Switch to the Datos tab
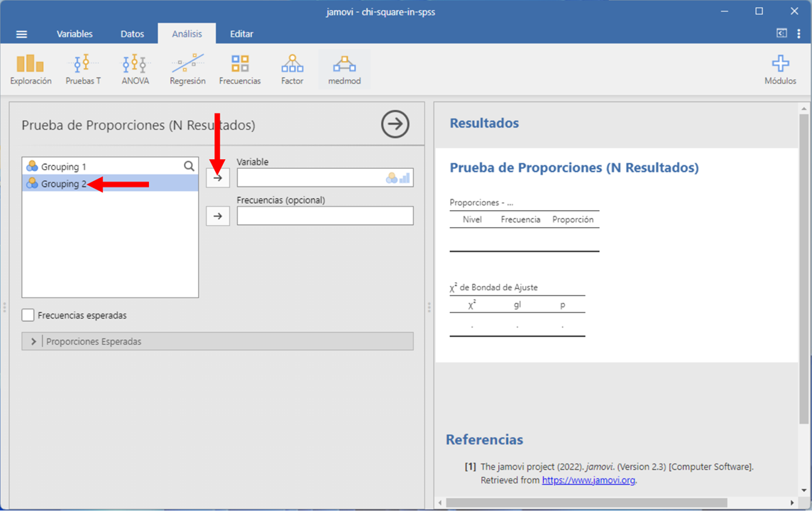Viewport: 812px width, 511px height. [132, 34]
